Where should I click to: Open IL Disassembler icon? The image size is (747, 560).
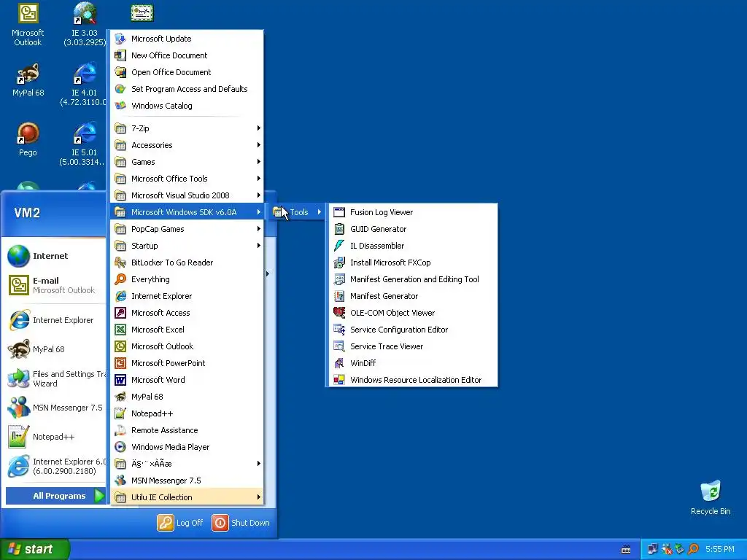(x=338, y=246)
